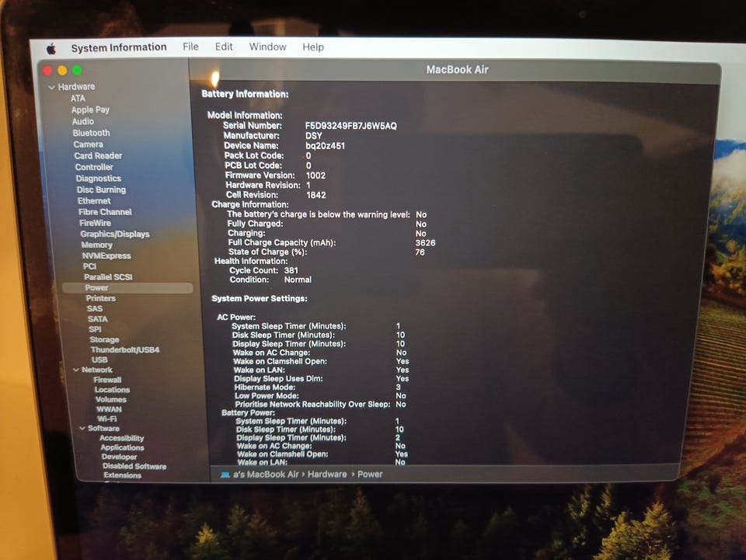
Task: Collapse the Network section chevron
Action: point(75,370)
